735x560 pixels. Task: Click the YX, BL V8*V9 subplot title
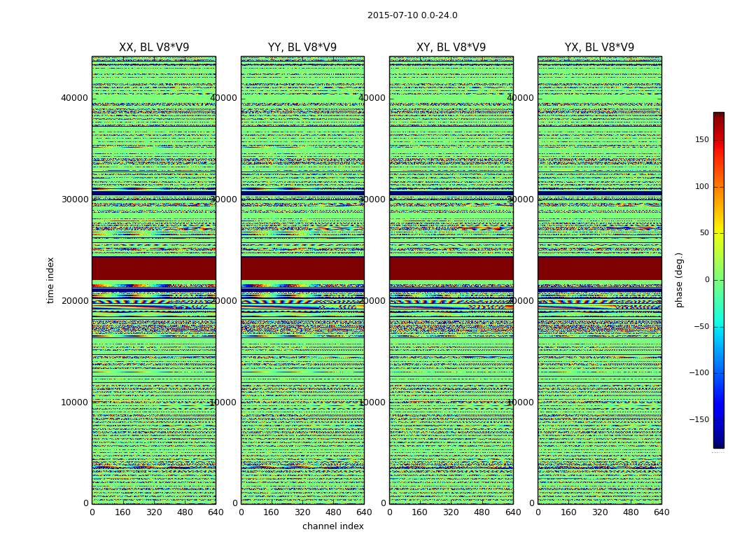tap(599, 48)
